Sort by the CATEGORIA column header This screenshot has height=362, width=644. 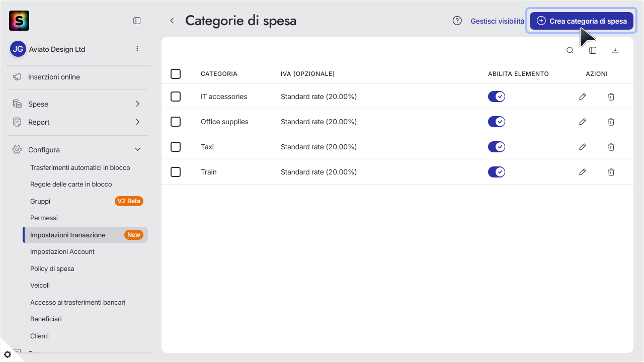(219, 74)
